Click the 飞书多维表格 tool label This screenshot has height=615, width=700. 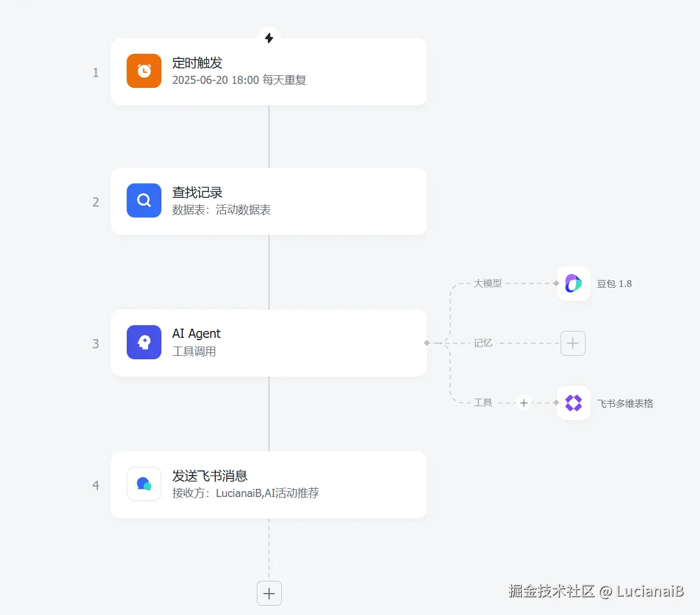[x=625, y=403]
